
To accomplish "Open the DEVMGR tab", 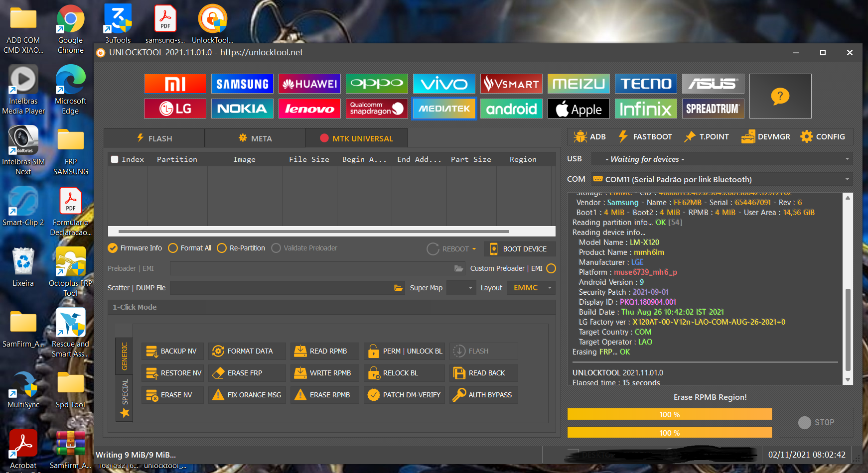I will pos(766,136).
